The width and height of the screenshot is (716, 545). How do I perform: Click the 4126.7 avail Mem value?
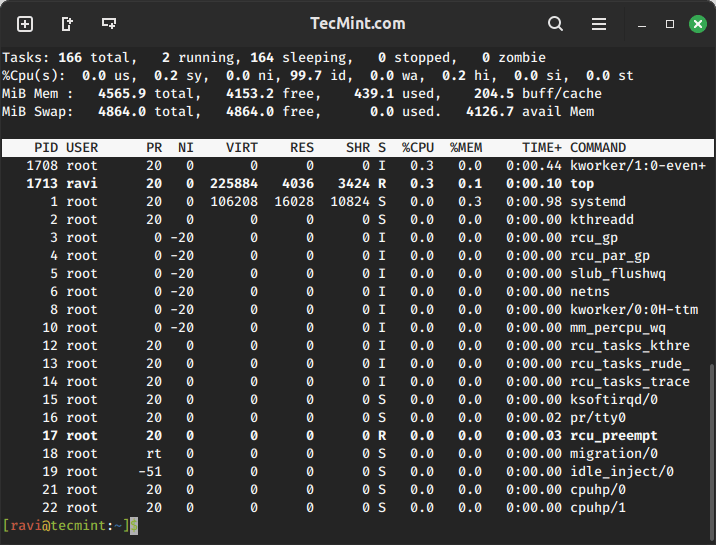pos(490,112)
